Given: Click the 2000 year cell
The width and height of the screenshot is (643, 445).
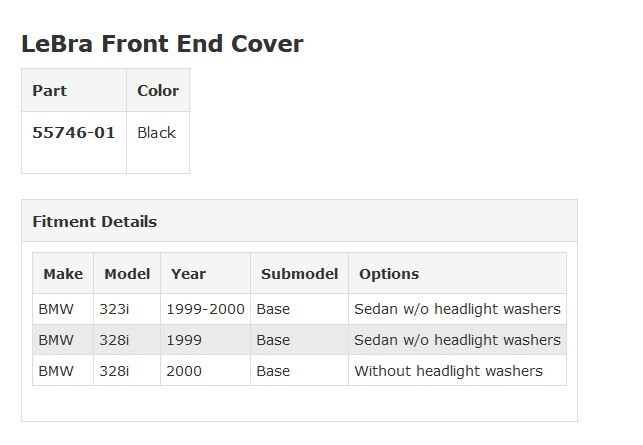Looking at the screenshot, I should pos(184,370).
